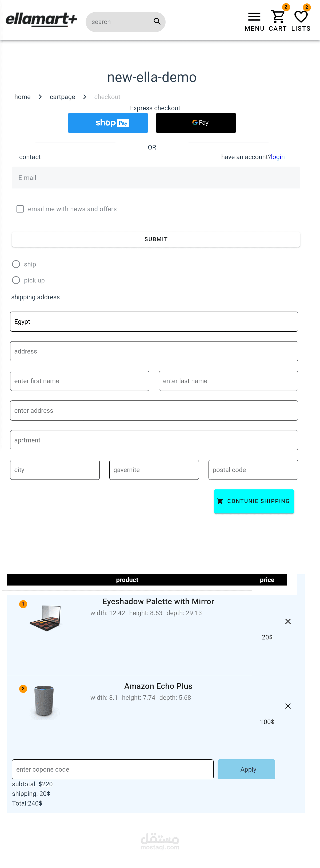320x868 pixels.
Task: Apply the coupon code
Action: [x=246, y=769]
